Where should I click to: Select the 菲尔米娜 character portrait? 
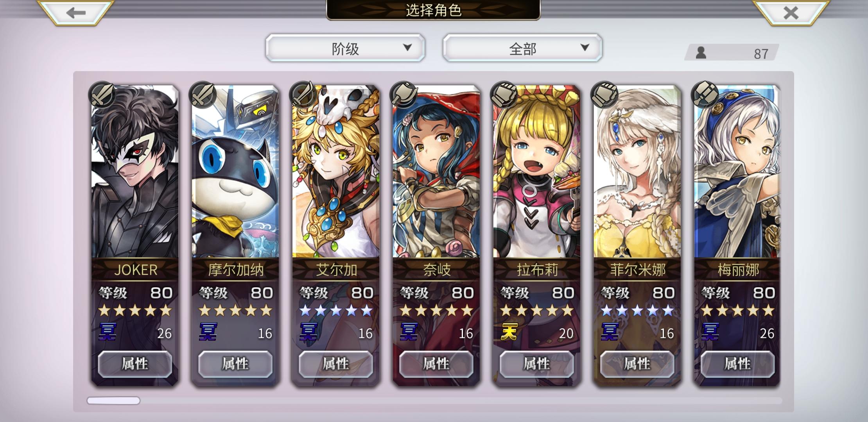(x=637, y=172)
